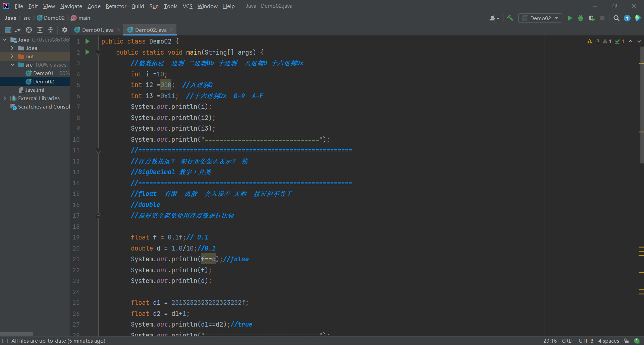This screenshot has width=644, height=345.
Task: Click the src breadcrumb
Action: click(27, 18)
